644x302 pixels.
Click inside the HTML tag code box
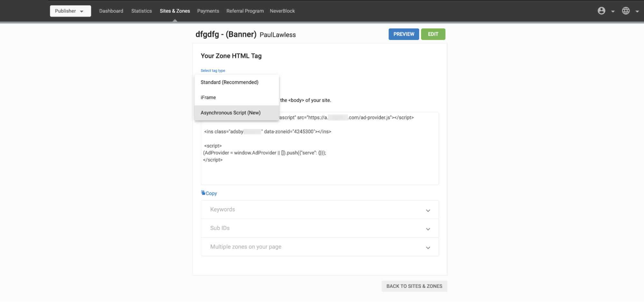point(319,171)
